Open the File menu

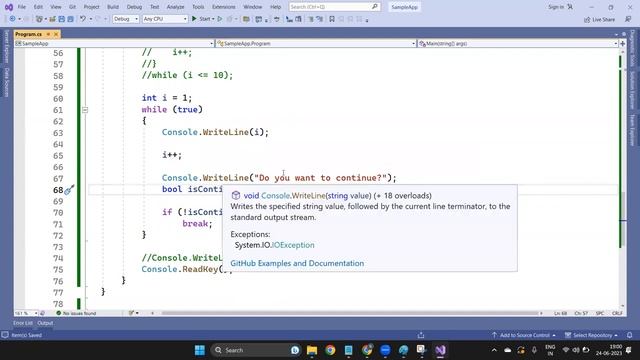tap(22, 7)
